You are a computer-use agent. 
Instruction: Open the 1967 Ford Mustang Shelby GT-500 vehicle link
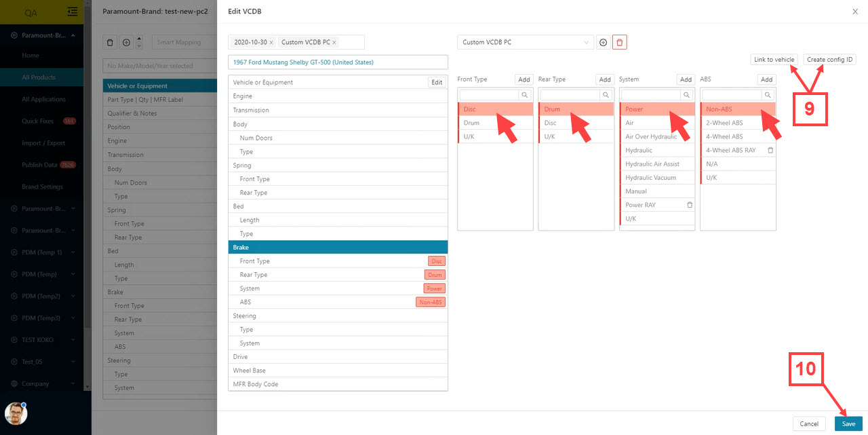tap(303, 62)
